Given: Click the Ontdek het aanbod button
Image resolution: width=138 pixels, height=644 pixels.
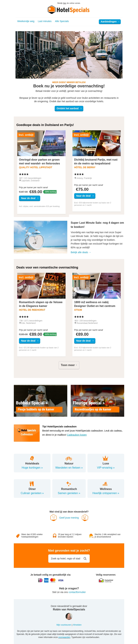Looking at the screenshot, I should (x=69, y=109).
